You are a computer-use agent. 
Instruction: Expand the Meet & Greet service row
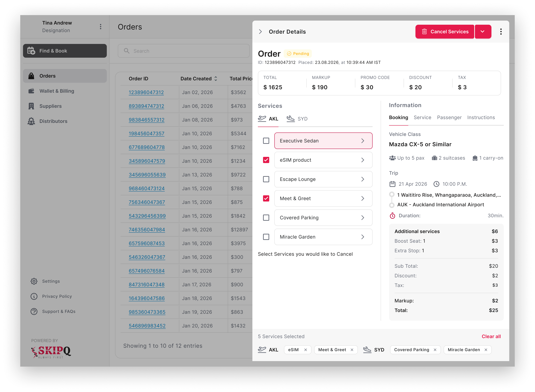(x=323, y=198)
